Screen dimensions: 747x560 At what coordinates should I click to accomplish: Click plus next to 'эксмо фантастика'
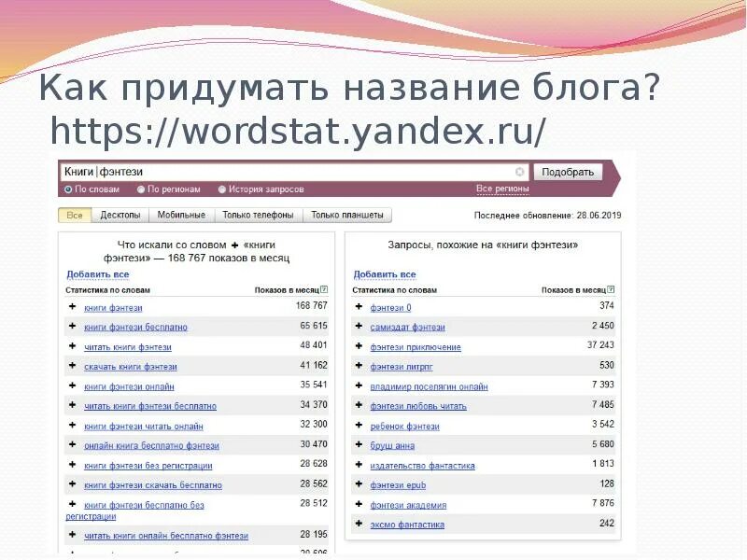[359, 524]
